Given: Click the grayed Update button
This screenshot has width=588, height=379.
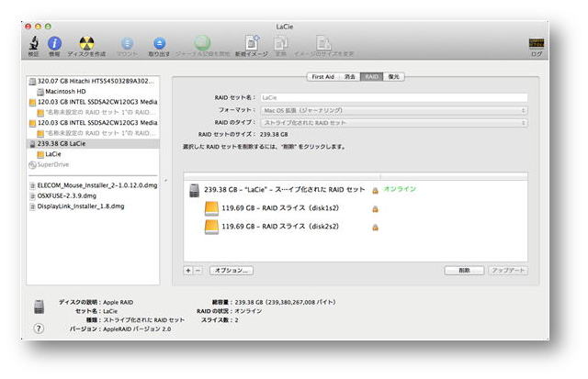Looking at the screenshot, I should tap(508, 271).
